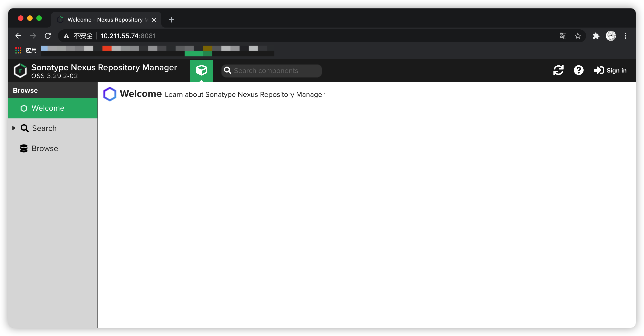644x336 pixels.
Task: Click the Browse cube icon in header
Action: point(201,70)
